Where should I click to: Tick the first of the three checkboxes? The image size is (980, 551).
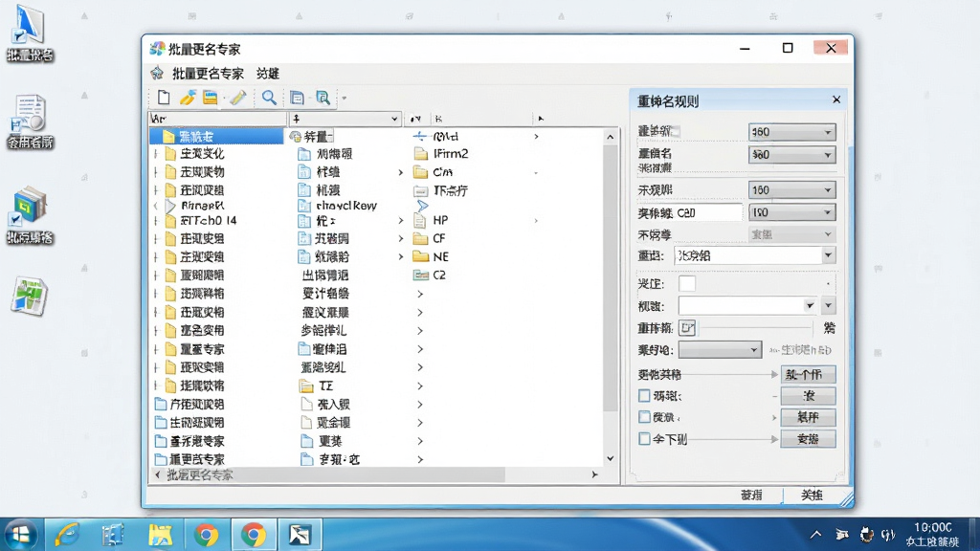coord(644,395)
